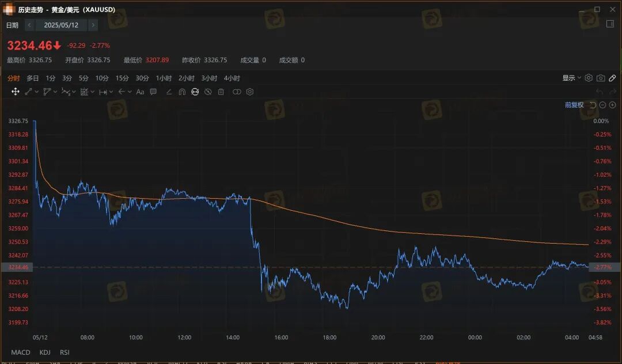Select the crosshair cursor tool
The width and height of the screenshot is (622, 364).
pos(16,92)
